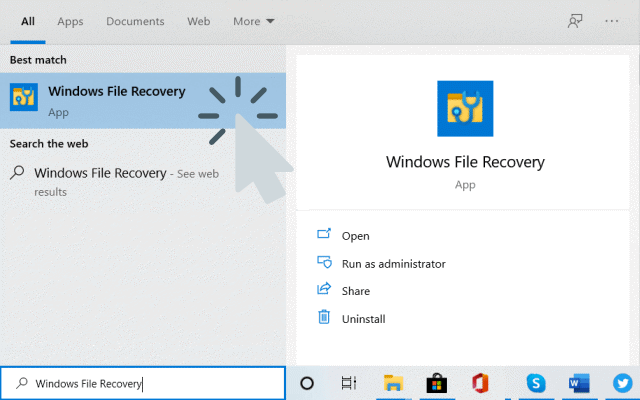This screenshot has height=400, width=640.
Task: Switch to the Web tab
Action: 198,21
